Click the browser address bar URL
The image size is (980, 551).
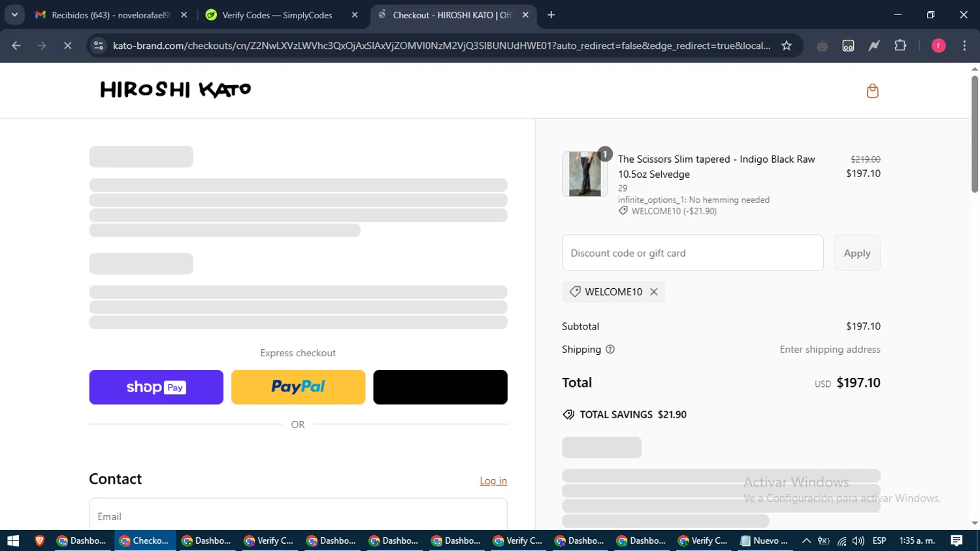[442, 46]
